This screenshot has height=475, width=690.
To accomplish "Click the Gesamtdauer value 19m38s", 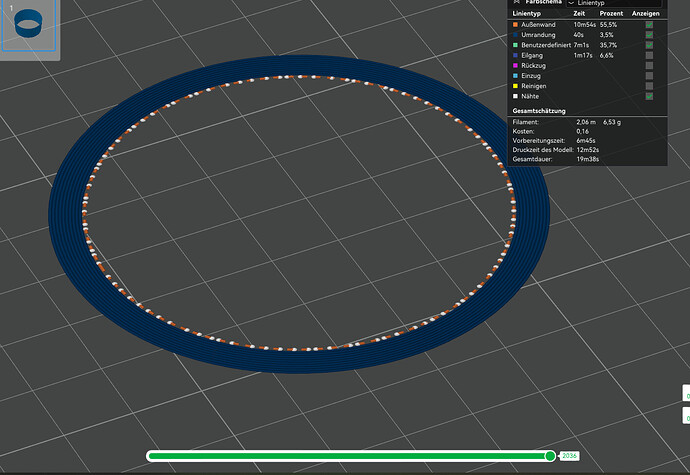I will click(587, 159).
